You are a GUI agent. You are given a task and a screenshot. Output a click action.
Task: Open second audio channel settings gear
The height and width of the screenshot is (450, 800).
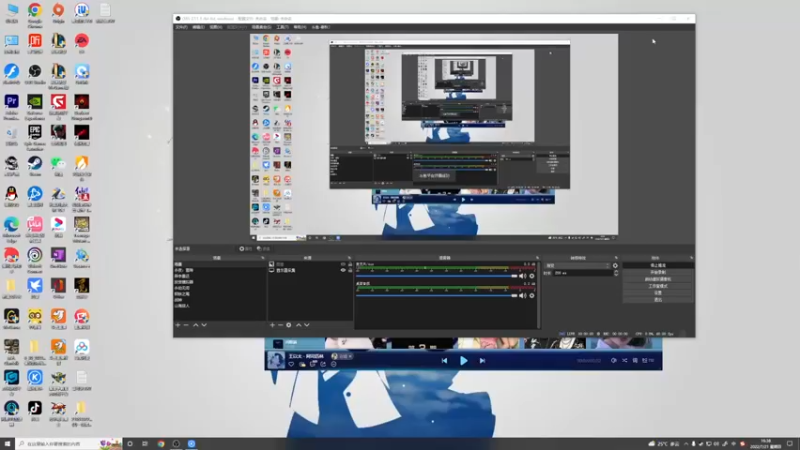click(x=532, y=295)
